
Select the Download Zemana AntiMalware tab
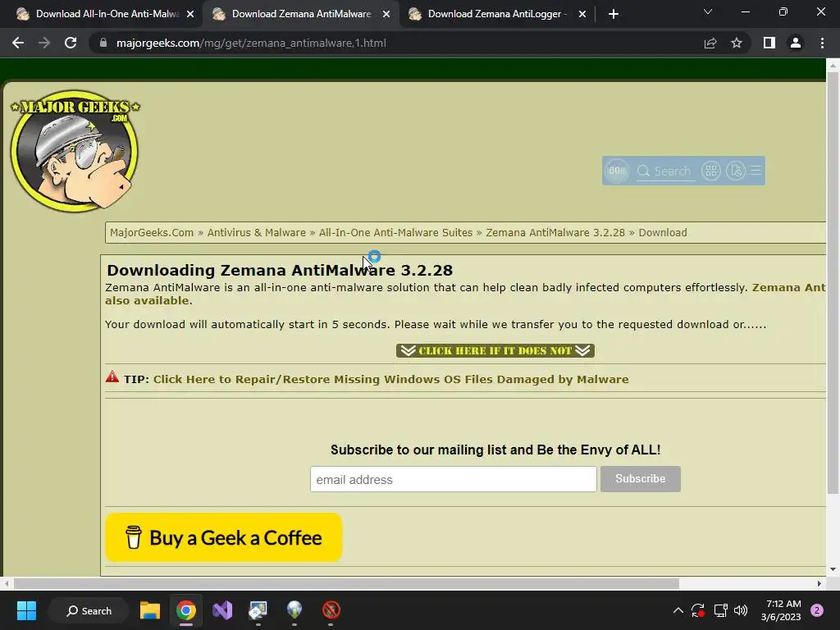(302, 14)
